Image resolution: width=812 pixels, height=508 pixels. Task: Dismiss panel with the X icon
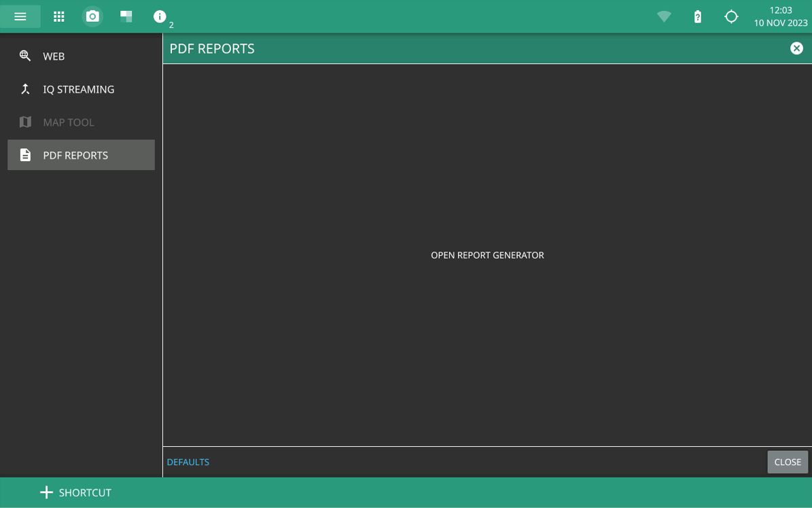[x=796, y=48]
